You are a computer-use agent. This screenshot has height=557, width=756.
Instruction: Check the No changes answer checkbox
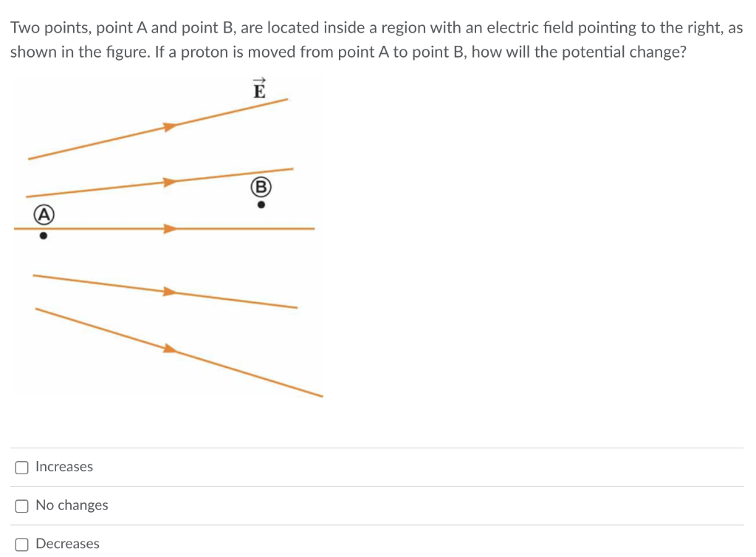[22, 505]
